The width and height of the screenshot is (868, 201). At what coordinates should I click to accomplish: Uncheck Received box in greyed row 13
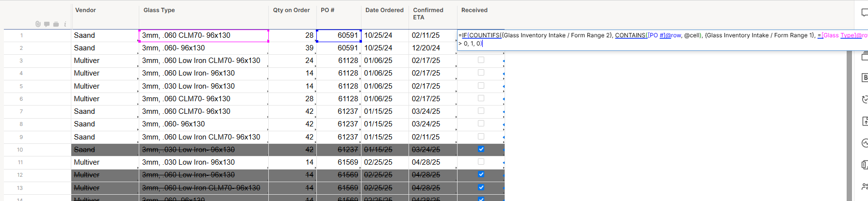coord(481,187)
